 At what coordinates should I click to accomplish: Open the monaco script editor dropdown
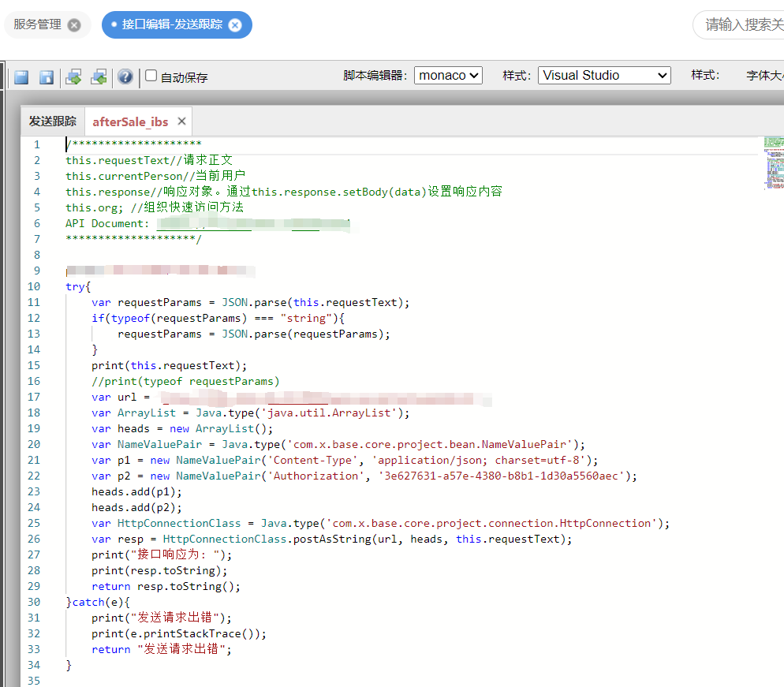click(x=448, y=76)
